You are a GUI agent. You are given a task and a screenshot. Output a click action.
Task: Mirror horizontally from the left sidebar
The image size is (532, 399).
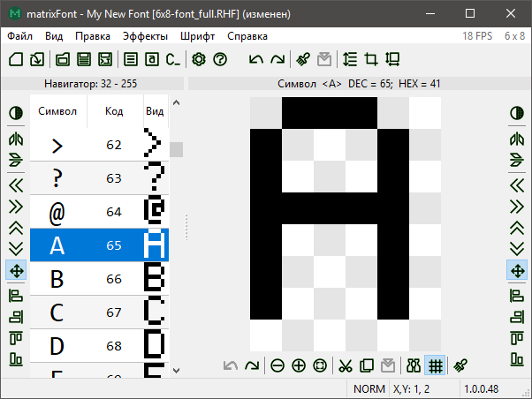point(16,139)
